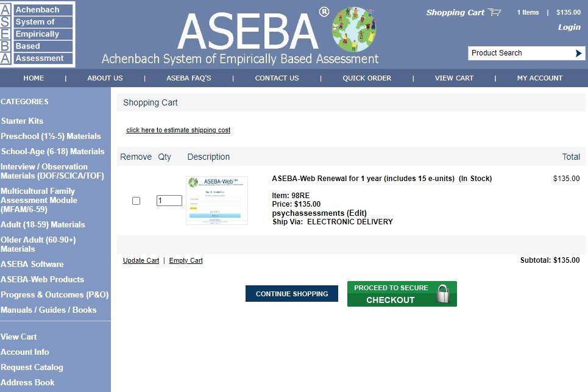588x392 pixels.
Task: Click the Achenbach System acronym logo
Action: pyautogui.click(x=38, y=35)
